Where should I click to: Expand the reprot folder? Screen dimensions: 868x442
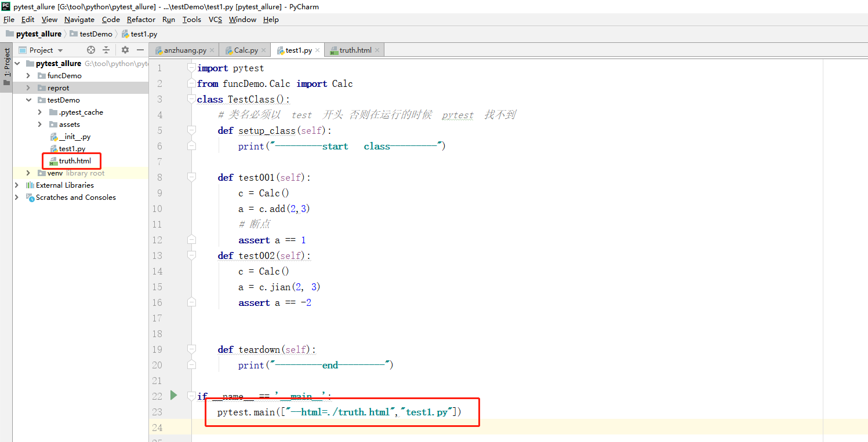[28, 87]
